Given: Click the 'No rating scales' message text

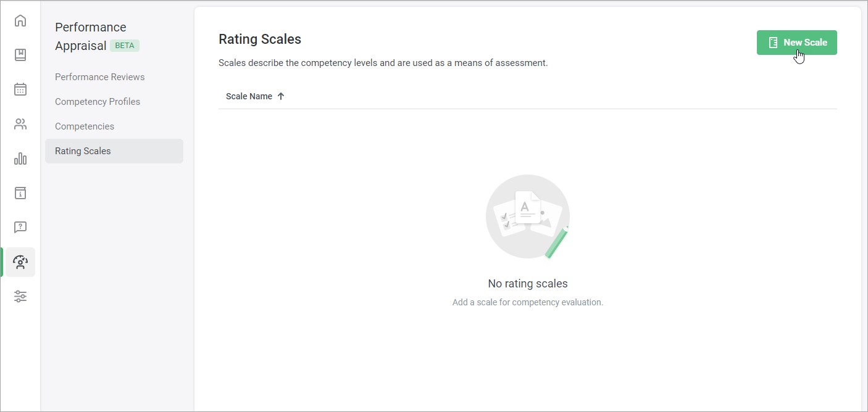Looking at the screenshot, I should tap(528, 284).
